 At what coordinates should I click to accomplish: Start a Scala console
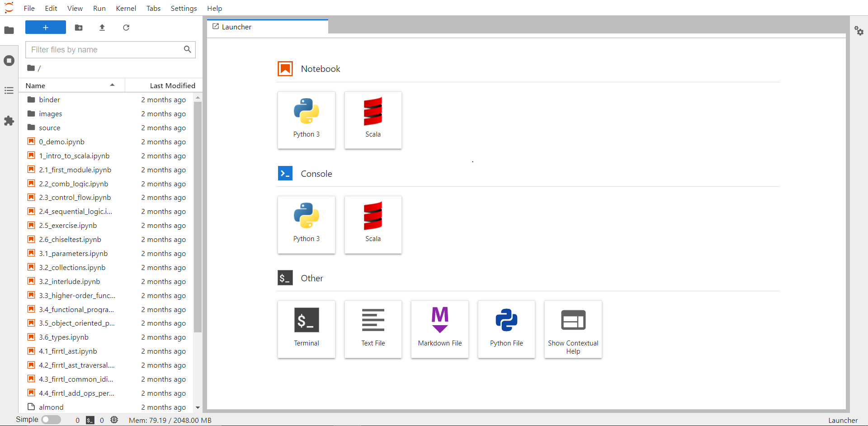[373, 225]
